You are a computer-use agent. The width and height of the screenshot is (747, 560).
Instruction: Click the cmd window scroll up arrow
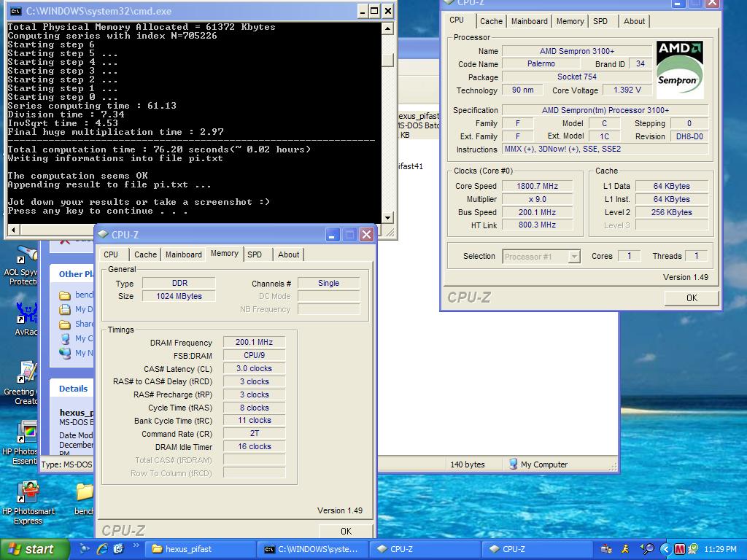point(387,28)
